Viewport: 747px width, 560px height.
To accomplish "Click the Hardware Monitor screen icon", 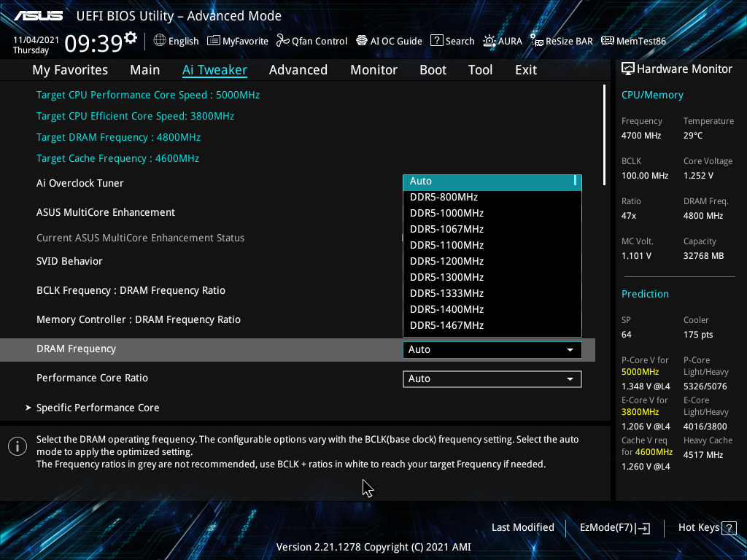I will point(628,69).
